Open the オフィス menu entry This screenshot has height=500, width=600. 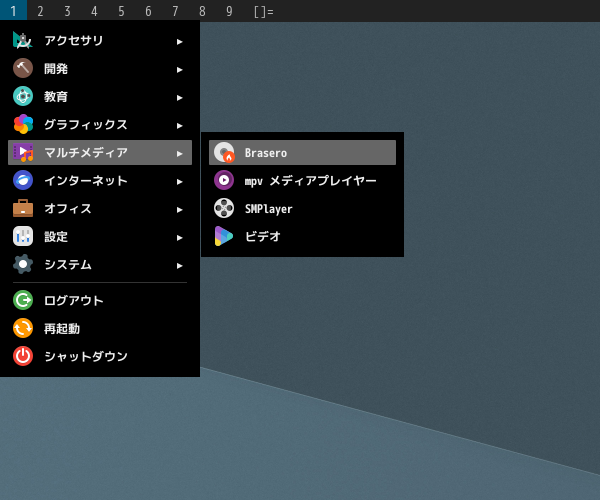point(100,208)
